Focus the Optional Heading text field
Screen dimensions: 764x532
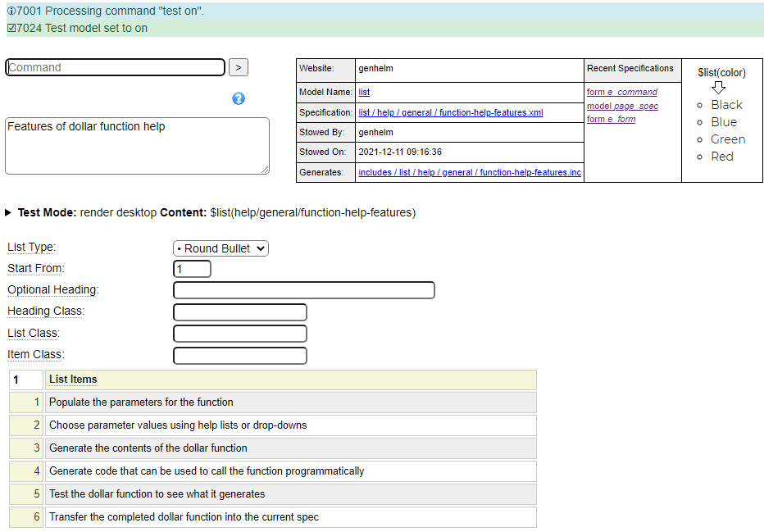[303, 290]
